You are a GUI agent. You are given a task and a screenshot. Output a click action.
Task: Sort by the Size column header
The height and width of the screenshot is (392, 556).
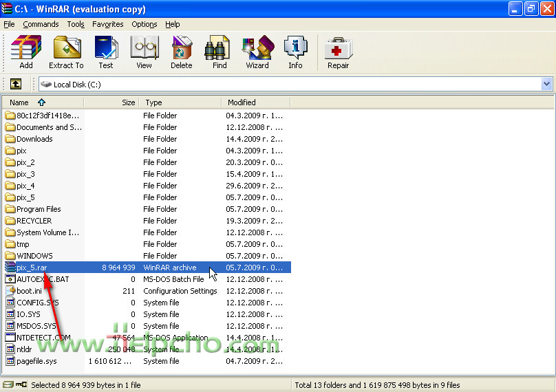click(111, 102)
